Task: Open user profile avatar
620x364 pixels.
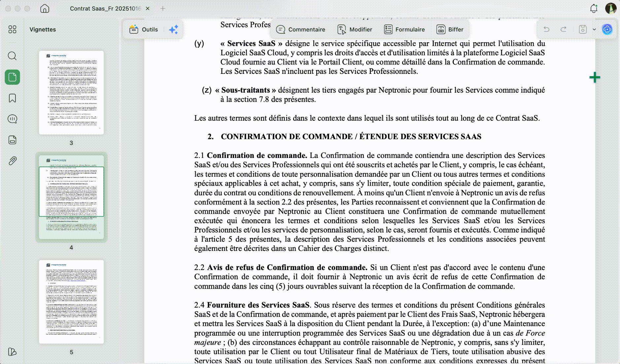Action: pyautogui.click(x=611, y=8)
